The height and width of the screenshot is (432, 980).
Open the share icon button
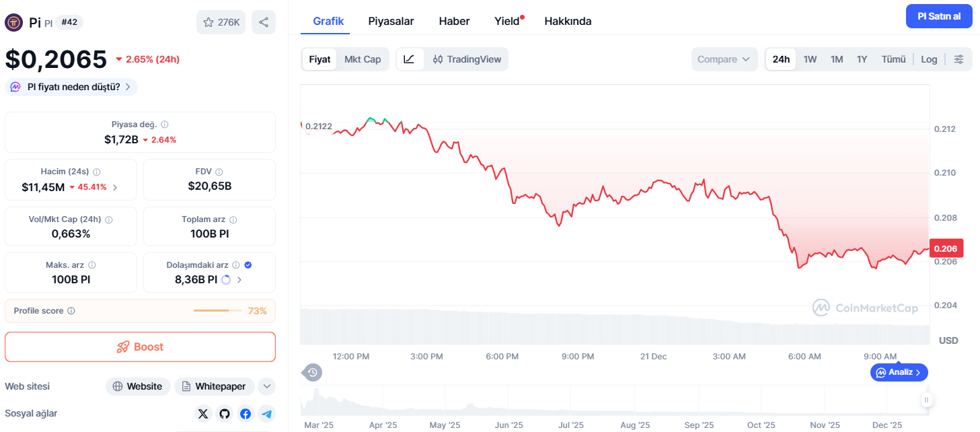pyautogui.click(x=264, y=22)
